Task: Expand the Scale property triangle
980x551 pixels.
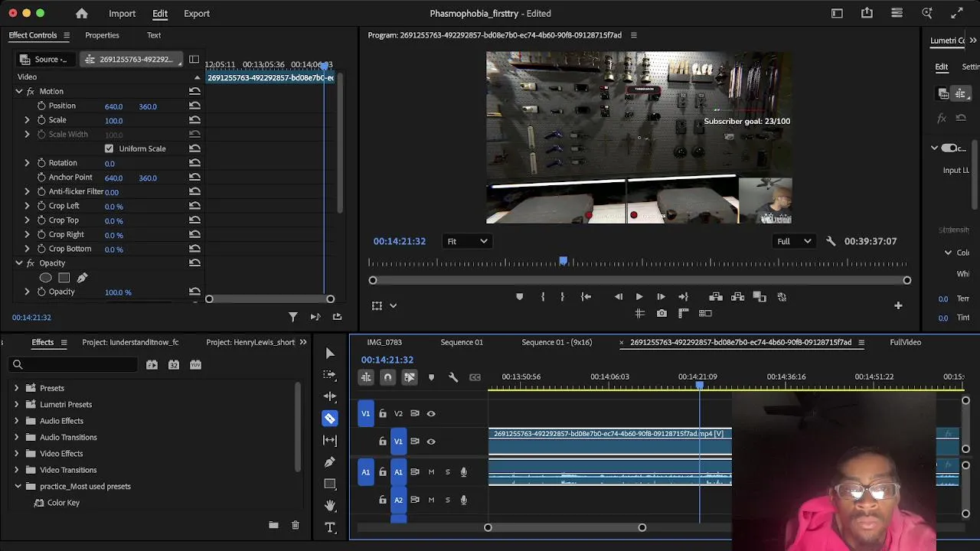Action: (27, 120)
